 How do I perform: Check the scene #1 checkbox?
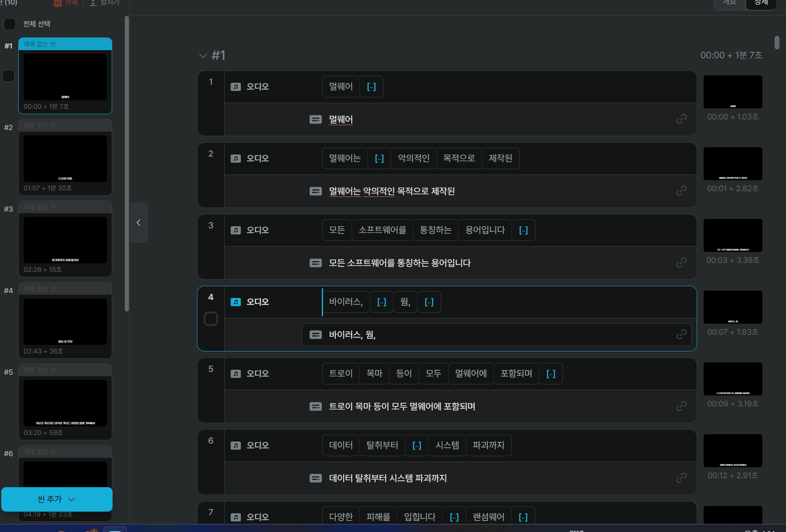point(9,76)
